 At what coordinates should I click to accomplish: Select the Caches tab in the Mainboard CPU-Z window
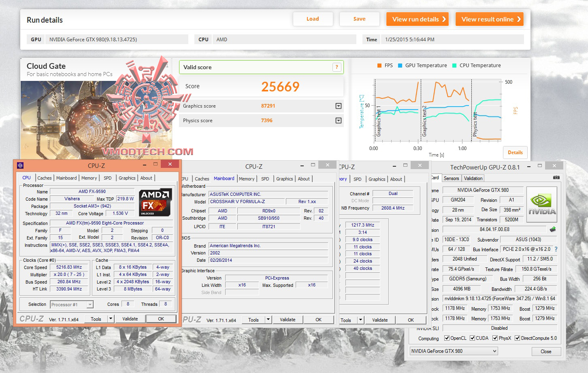pos(202,179)
